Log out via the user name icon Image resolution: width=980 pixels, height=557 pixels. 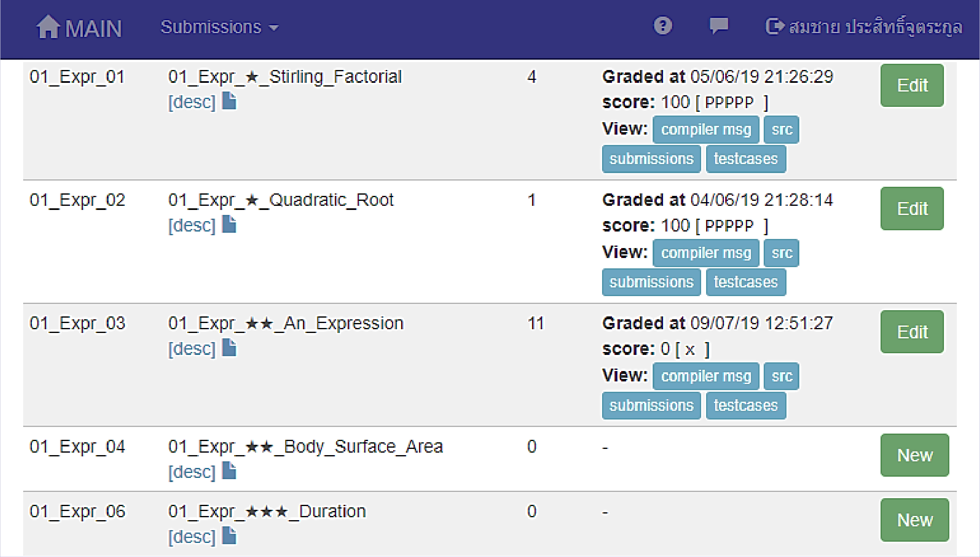775,26
